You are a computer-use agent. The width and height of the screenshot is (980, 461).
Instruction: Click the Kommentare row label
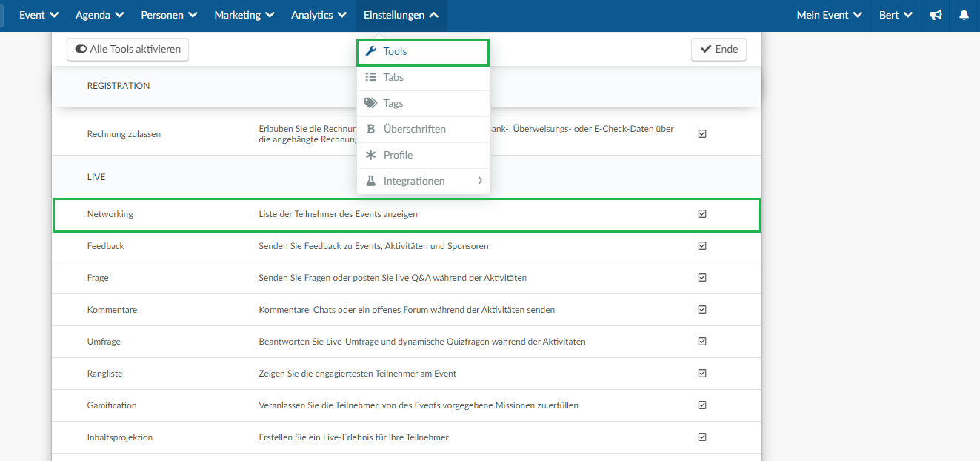pyautogui.click(x=112, y=310)
